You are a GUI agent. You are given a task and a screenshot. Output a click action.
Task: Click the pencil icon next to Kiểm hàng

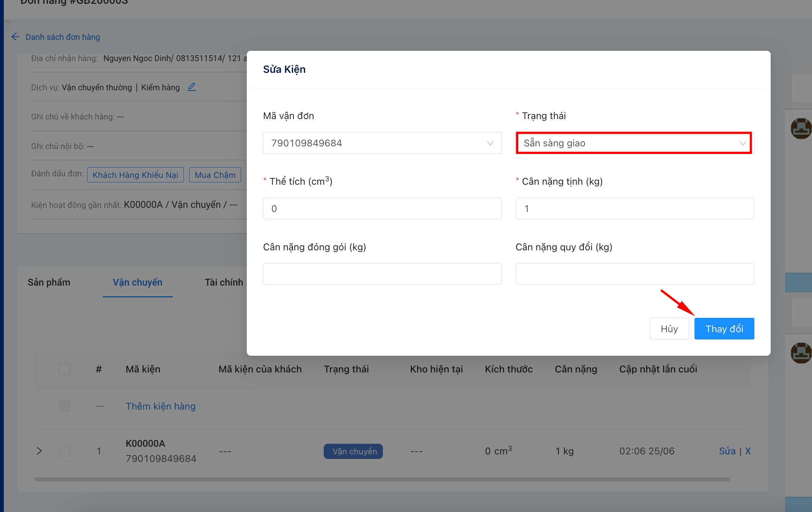pos(192,87)
